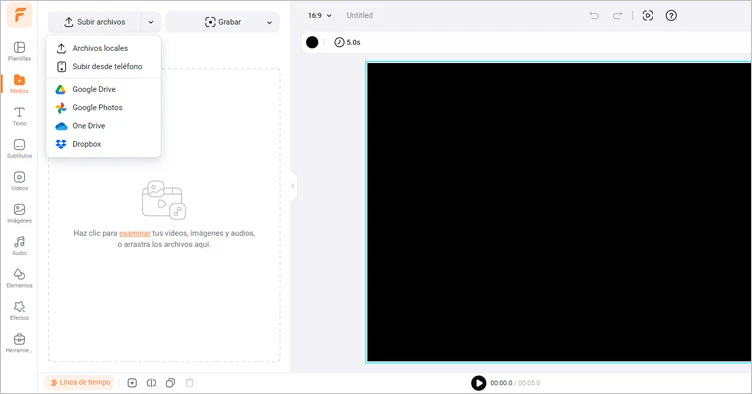Toggle the Línea de tiempo view
The image size is (752, 394).
(x=80, y=382)
